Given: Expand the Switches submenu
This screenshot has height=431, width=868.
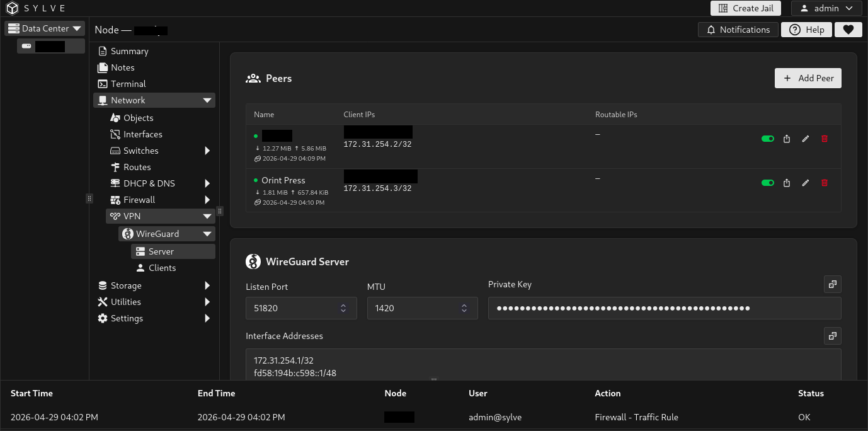Looking at the screenshot, I should point(207,151).
